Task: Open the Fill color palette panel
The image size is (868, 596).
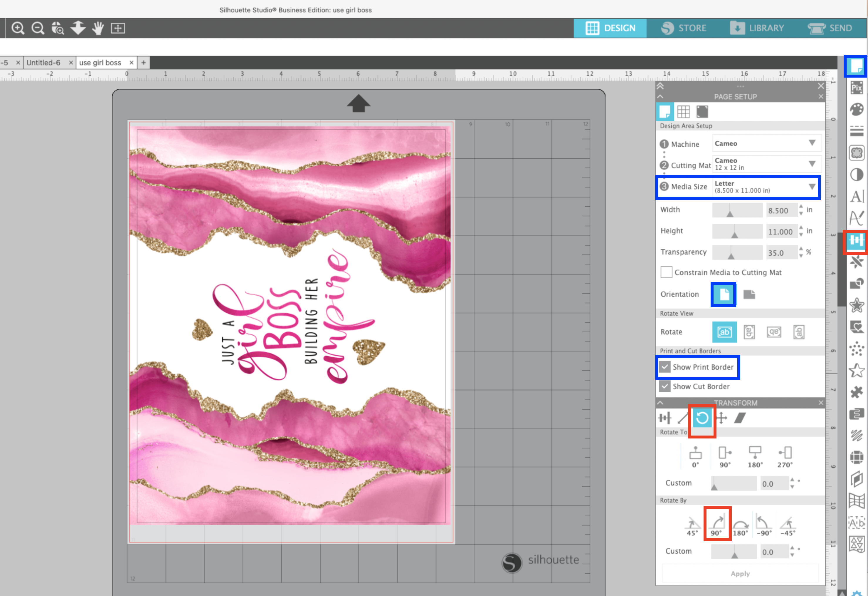Action: (x=857, y=110)
